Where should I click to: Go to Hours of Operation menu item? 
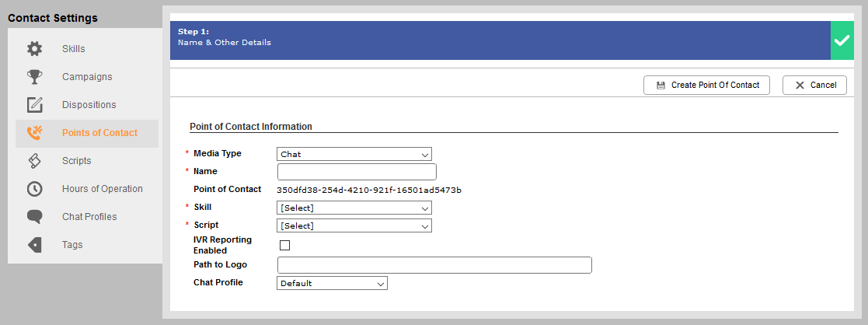(x=103, y=189)
